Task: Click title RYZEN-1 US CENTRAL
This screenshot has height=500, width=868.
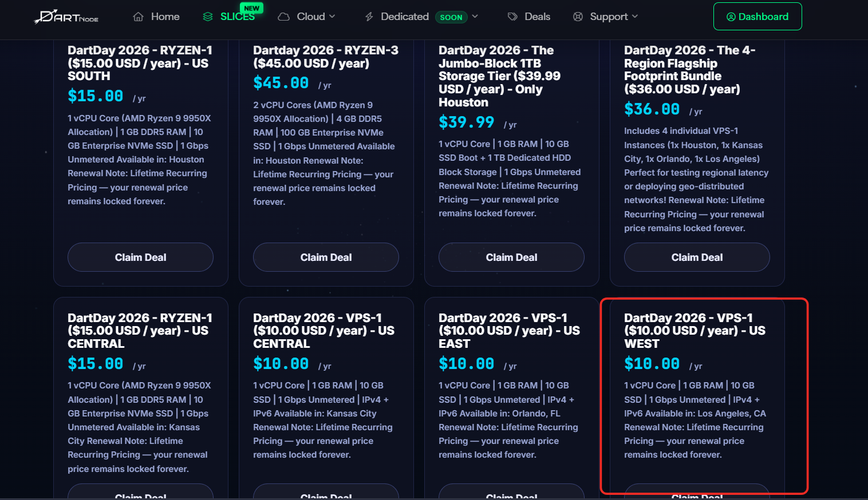Action: [140, 331]
